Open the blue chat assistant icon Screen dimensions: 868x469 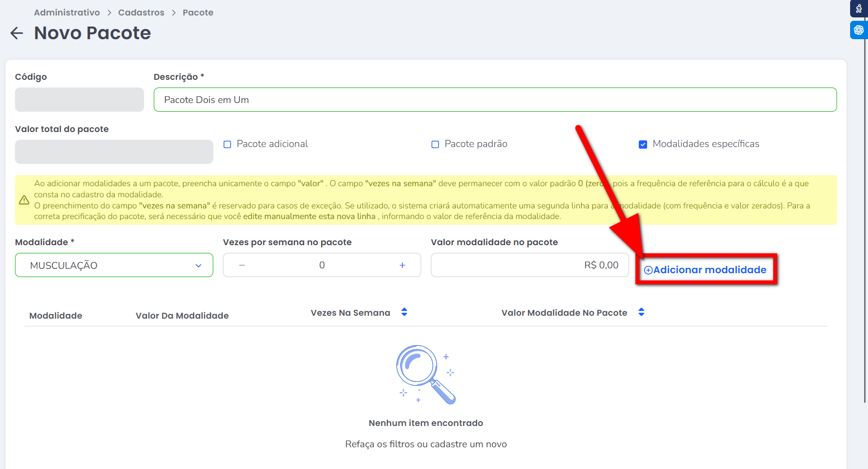click(x=859, y=30)
